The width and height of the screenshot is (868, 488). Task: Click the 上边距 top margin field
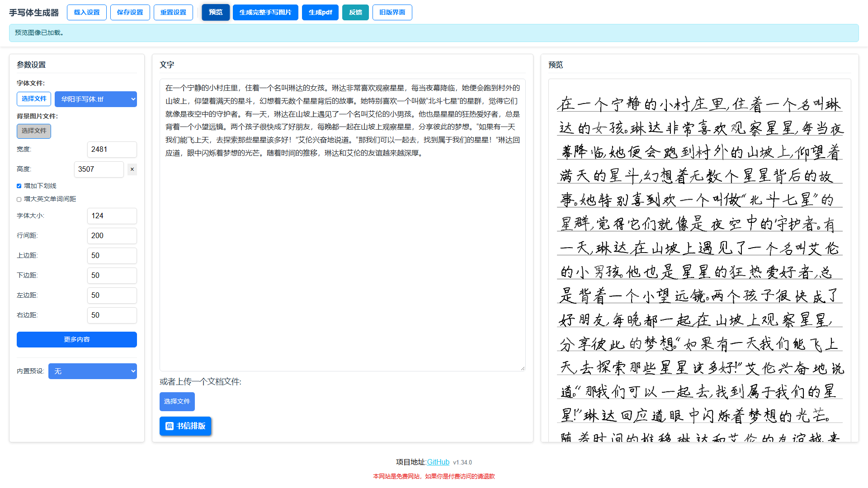coord(112,256)
